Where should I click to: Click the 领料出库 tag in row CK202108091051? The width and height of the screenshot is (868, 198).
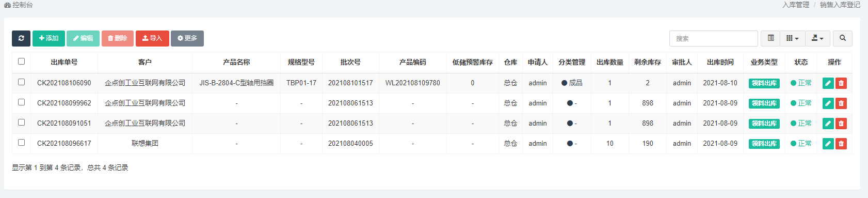pyautogui.click(x=764, y=124)
